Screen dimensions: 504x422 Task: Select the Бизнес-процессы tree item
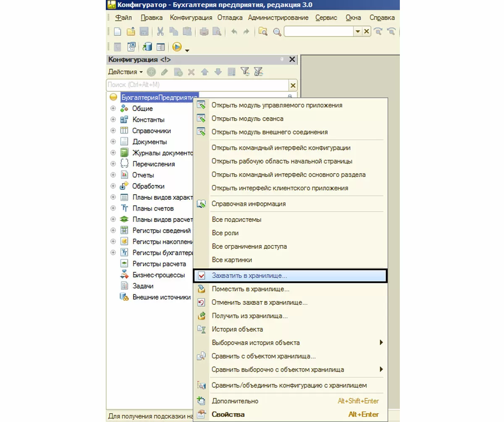pyautogui.click(x=158, y=275)
